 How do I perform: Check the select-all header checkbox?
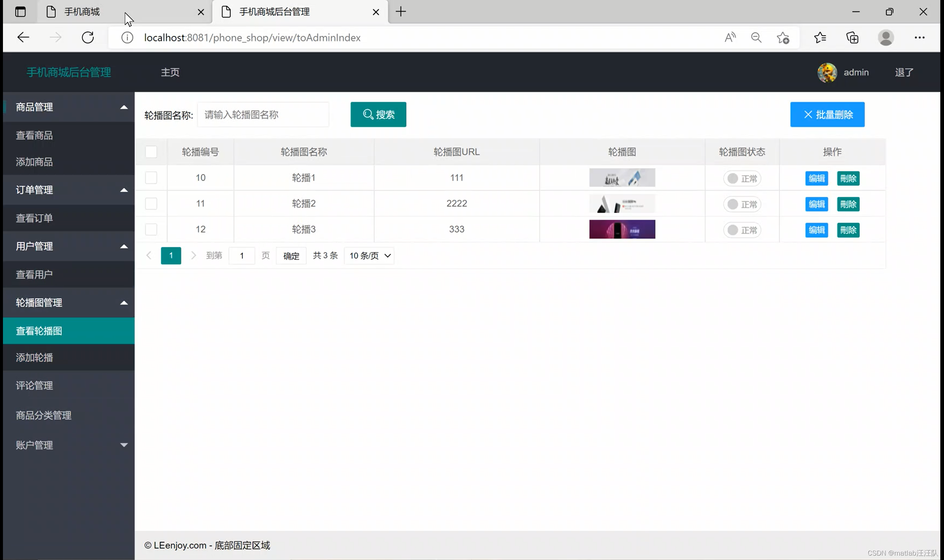(151, 152)
